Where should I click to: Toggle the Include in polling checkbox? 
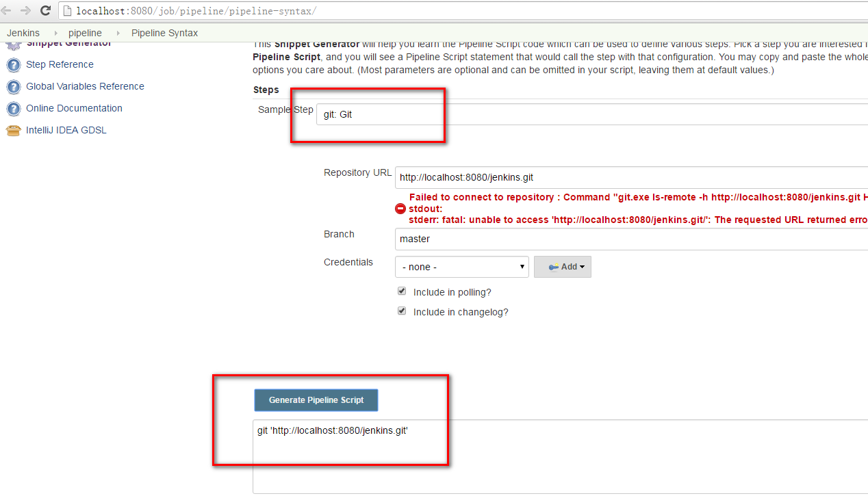(x=402, y=291)
